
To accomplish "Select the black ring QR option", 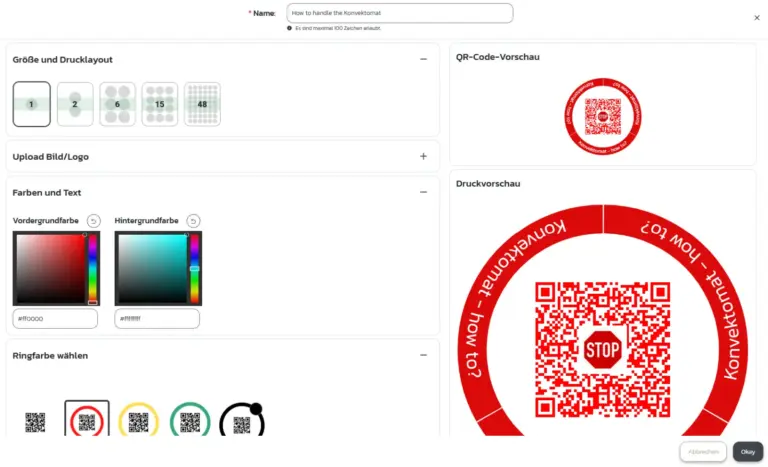I will pos(242,420).
